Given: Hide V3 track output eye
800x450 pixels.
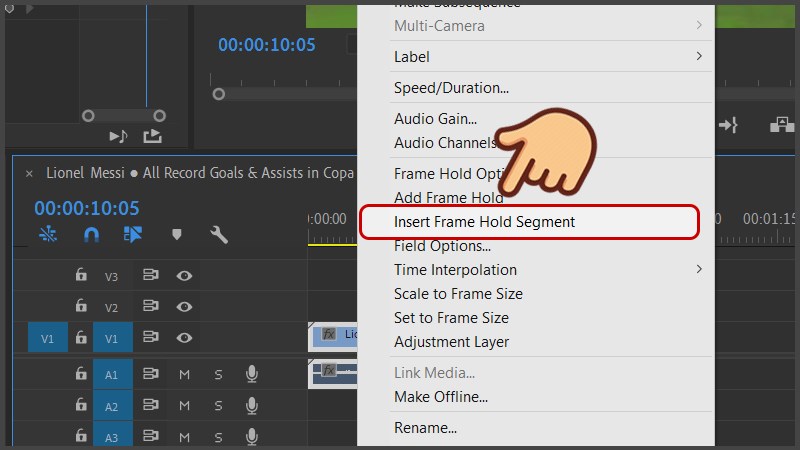Looking at the screenshot, I should point(185,276).
